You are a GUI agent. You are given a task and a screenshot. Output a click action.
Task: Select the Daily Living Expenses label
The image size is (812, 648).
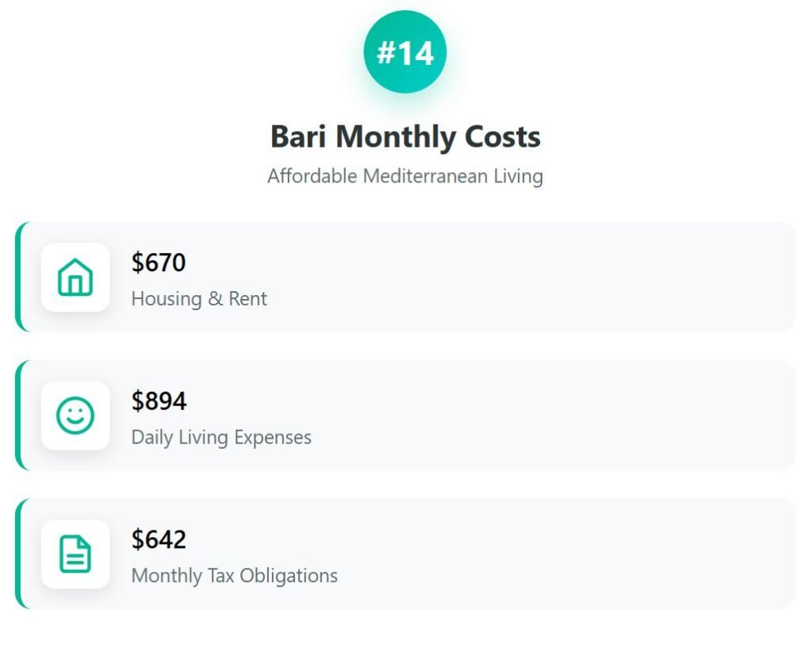(221, 437)
